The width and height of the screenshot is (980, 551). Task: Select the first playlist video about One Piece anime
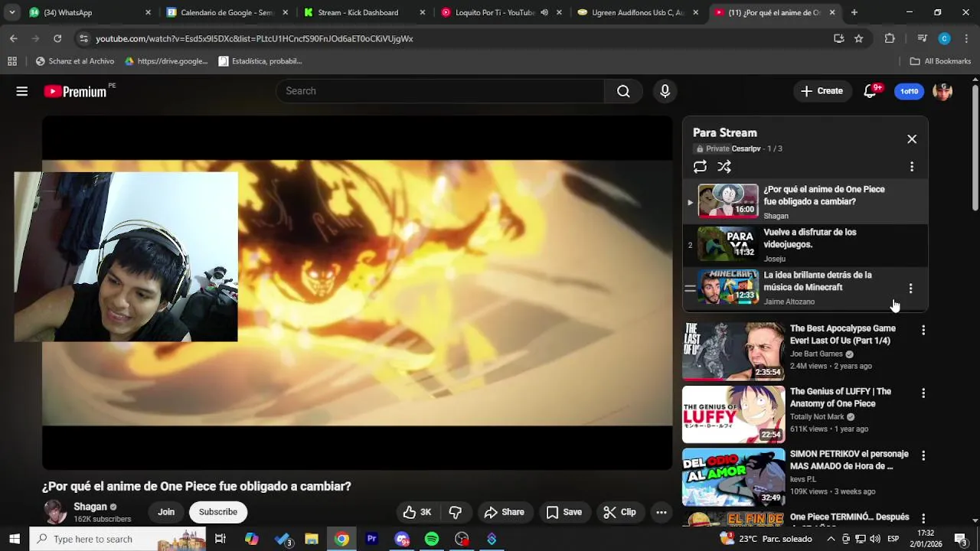[805, 202]
